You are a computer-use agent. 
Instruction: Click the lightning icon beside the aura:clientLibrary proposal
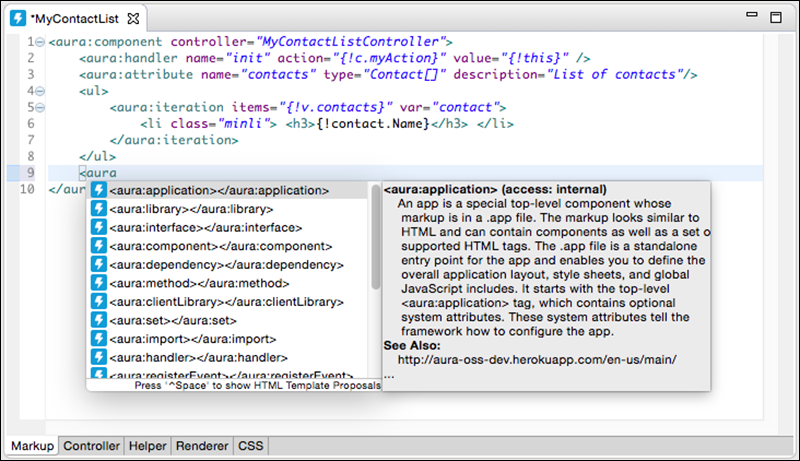pos(98,302)
